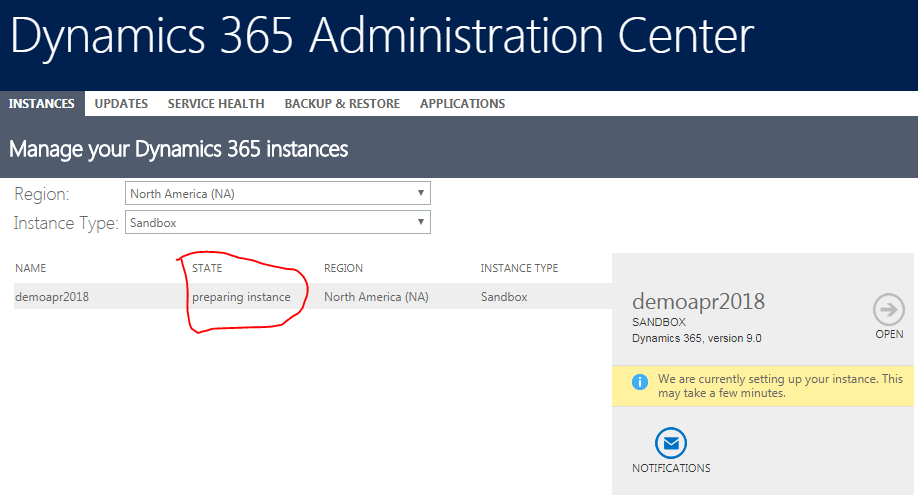The height and width of the screenshot is (495, 918).
Task: Click the State column header
Action: click(x=207, y=268)
